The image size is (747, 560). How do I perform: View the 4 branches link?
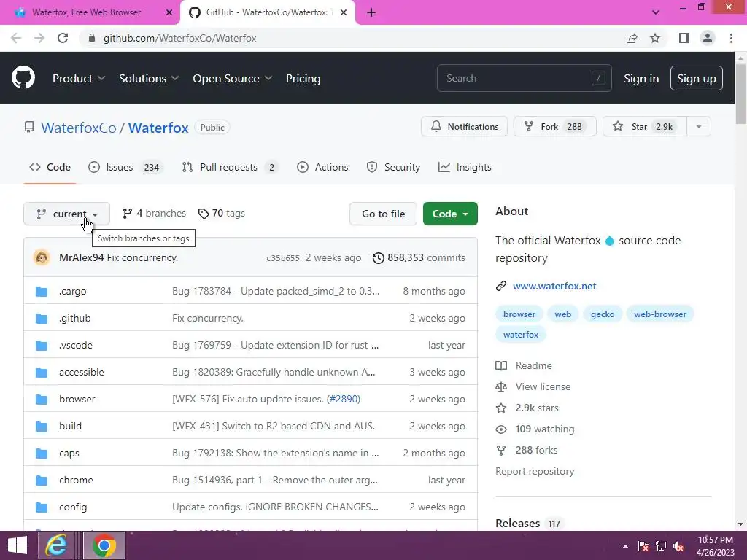tap(154, 214)
